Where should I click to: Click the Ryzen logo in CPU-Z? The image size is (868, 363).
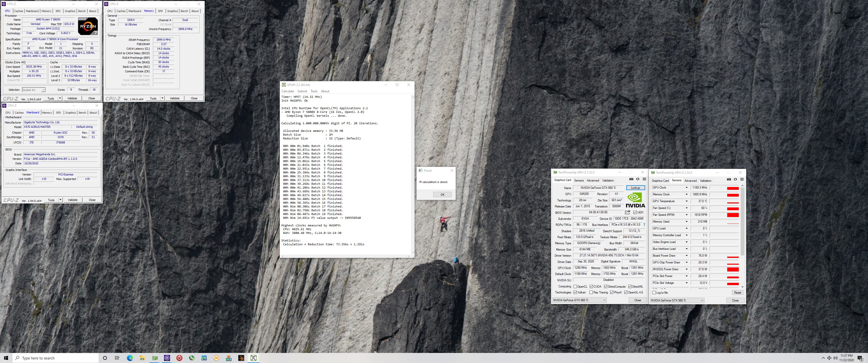point(88,26)
